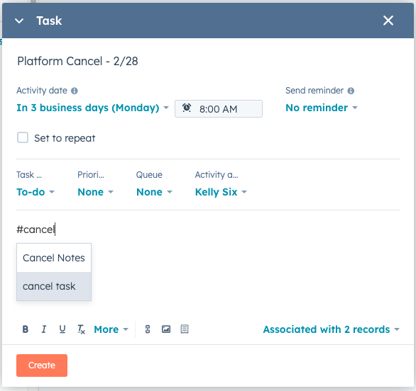Open the To-do task type dropdown
416x391 pixels.
[x=35, y=192]
